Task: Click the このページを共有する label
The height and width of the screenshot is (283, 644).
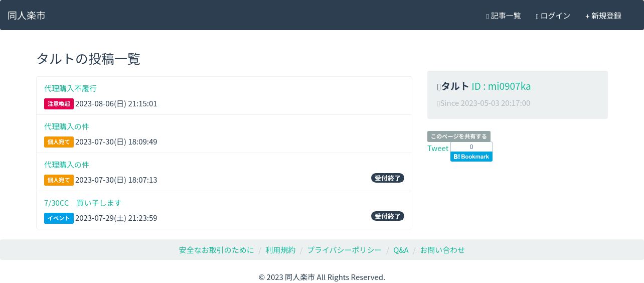Action: click(x=459, y=136)
